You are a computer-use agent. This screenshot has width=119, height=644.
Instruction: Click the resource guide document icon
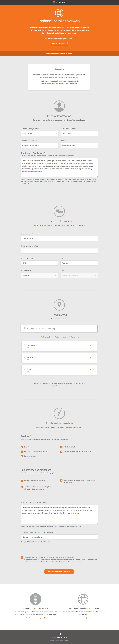click(x=35, y=599)
